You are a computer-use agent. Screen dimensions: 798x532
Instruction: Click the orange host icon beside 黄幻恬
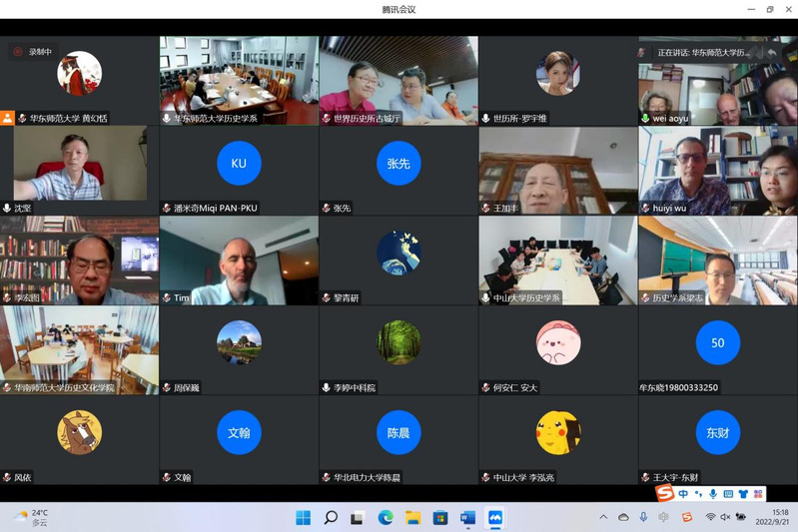(x=8, y=118)
